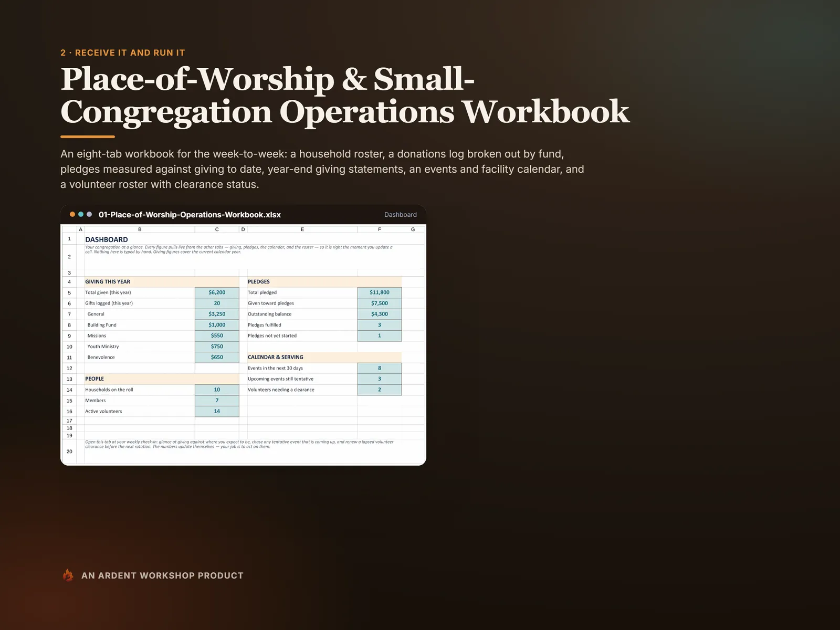Click the 01-Place-of-Worship-Operations-Workbook.xlsx filename

coord(190,215)
